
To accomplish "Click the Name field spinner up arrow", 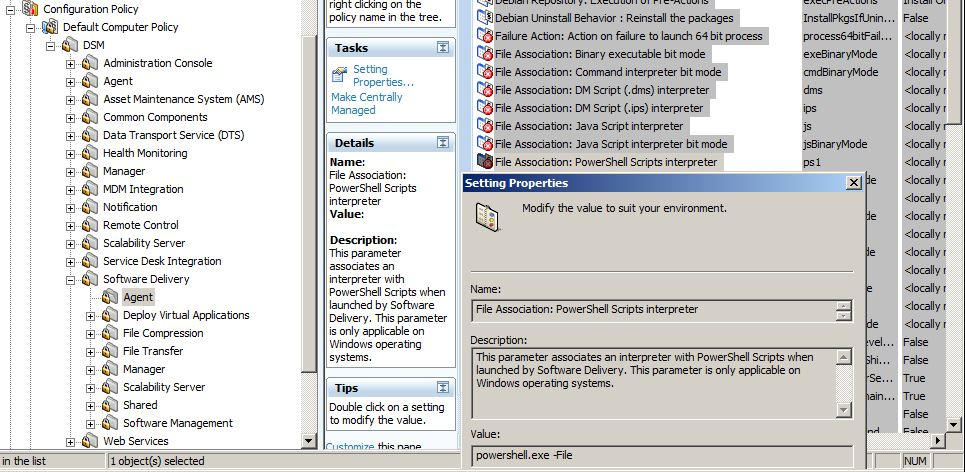I will click(x=844, y=305).
